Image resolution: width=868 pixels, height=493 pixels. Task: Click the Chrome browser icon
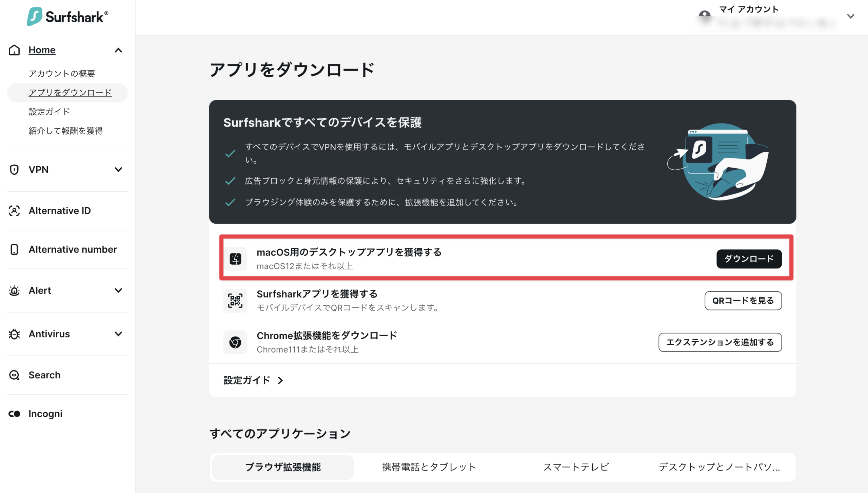pyautogui.click(x=235, y=342)
